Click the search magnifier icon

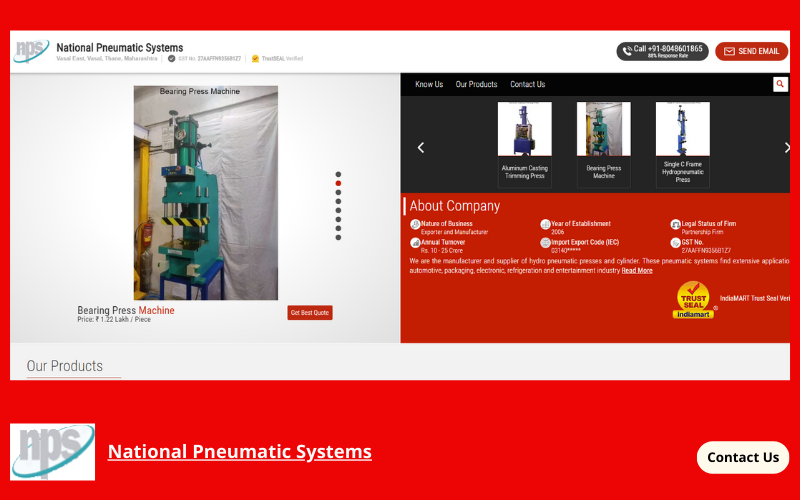click(780, 84)
